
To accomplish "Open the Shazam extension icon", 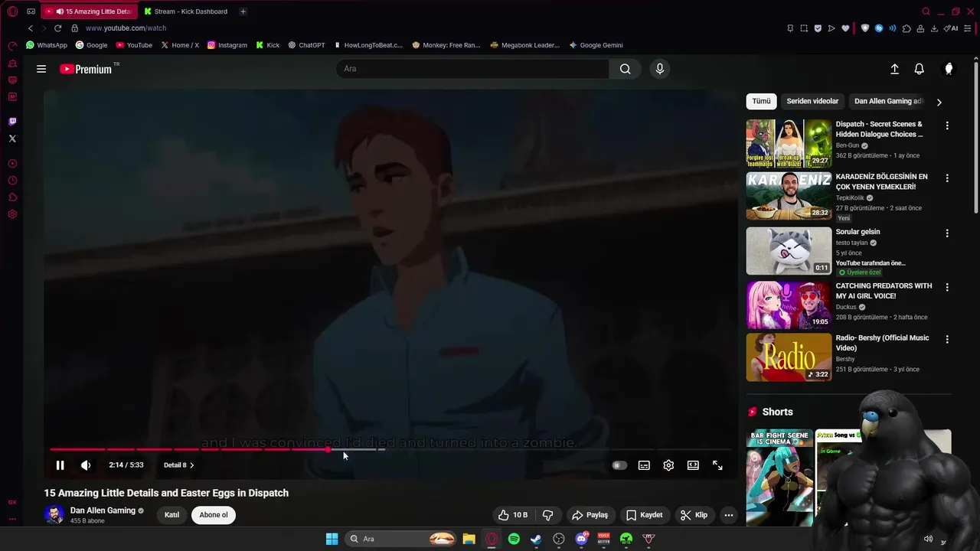I will point(879,28).
